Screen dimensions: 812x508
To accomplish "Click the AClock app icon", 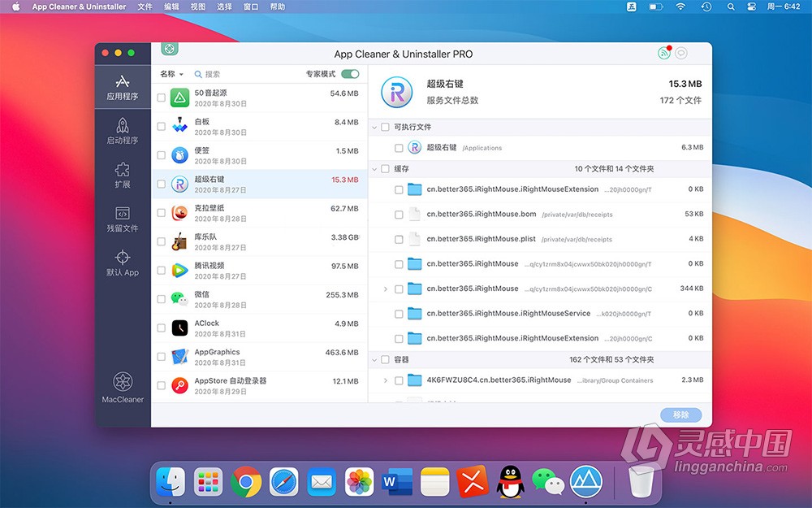I will tap(179, 328).
